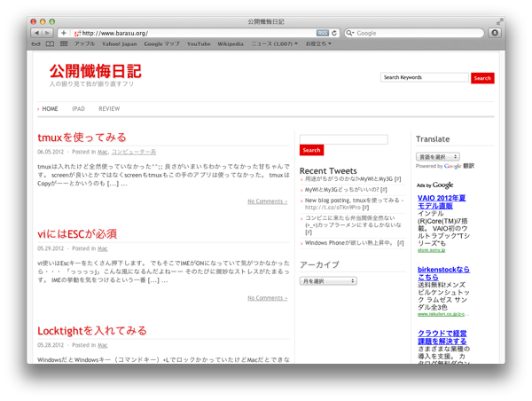This screenshot has height=401, width=532.
Task: Click the Translate heading
Action: coord(433,139)
